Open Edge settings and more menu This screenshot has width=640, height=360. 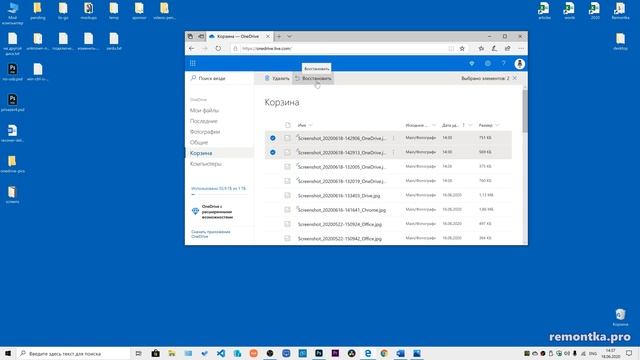coord(521,49)
